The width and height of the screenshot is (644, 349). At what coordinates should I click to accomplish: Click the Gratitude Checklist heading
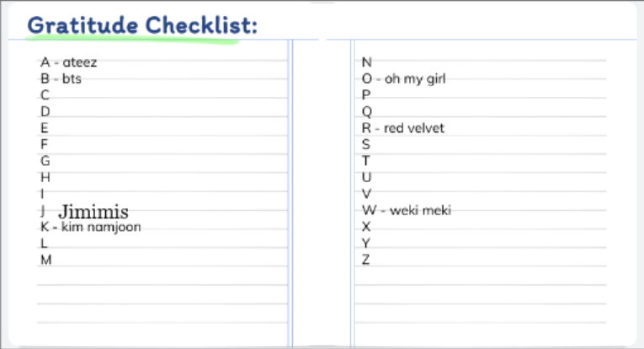click(x=142, y=25)
